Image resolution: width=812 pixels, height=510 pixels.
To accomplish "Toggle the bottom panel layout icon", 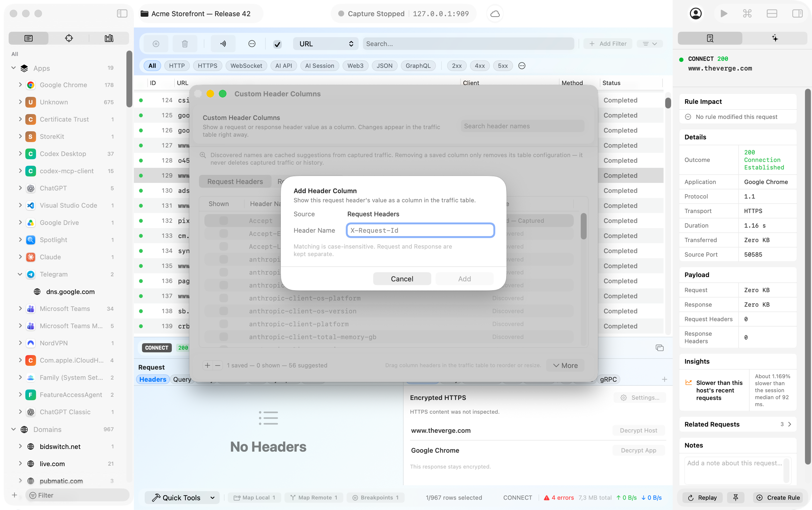I will pos(772,14).
